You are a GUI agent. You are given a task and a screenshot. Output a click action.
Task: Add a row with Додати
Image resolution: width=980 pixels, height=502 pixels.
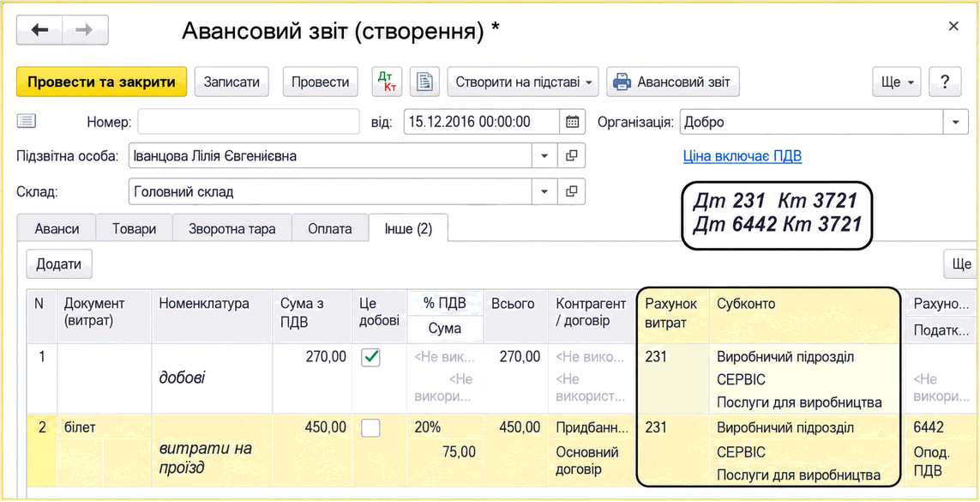59,263
